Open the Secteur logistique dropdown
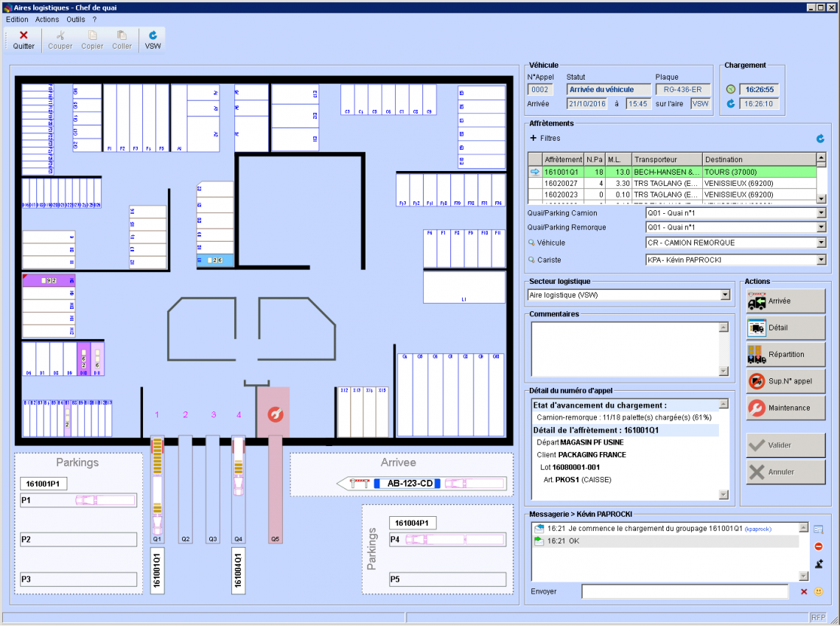The width and height of the screenshot is (840, 626). 727,296
